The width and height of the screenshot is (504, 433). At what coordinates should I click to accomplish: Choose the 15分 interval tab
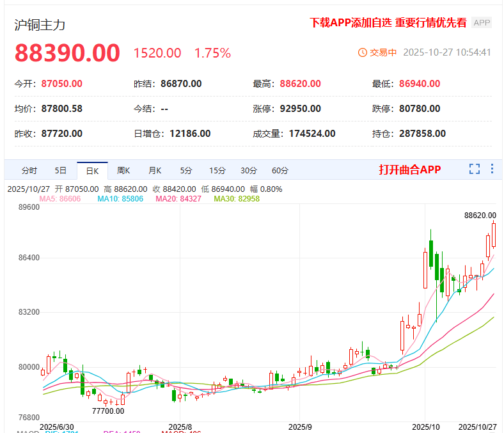[217, 171]
